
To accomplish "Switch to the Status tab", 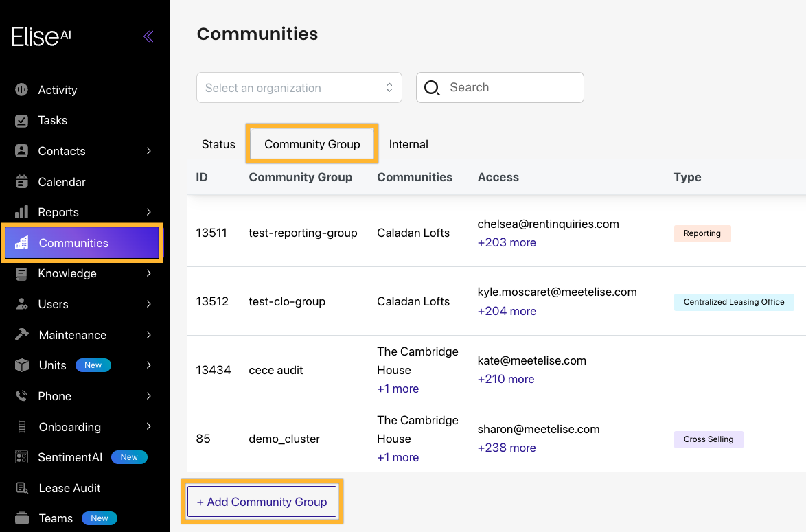I will [218, 144].
